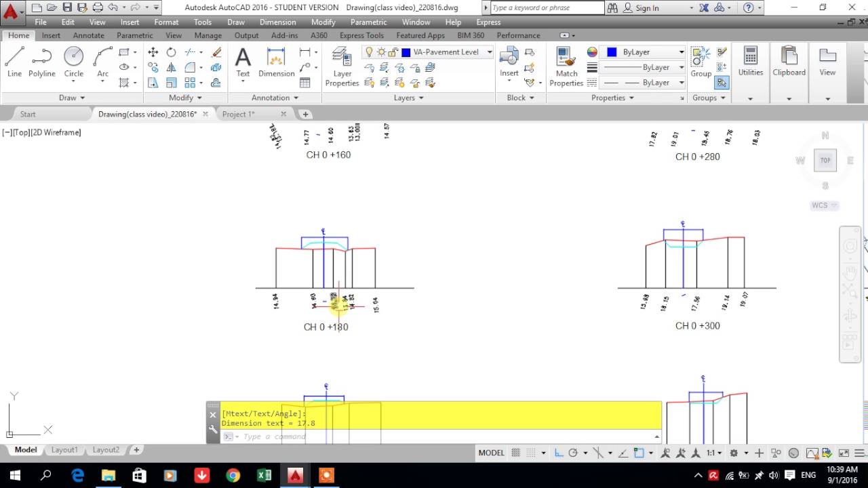Open the Text annotation tool
Screen dimensions: 868x488
pyautogui.click(x=243, y=62)
